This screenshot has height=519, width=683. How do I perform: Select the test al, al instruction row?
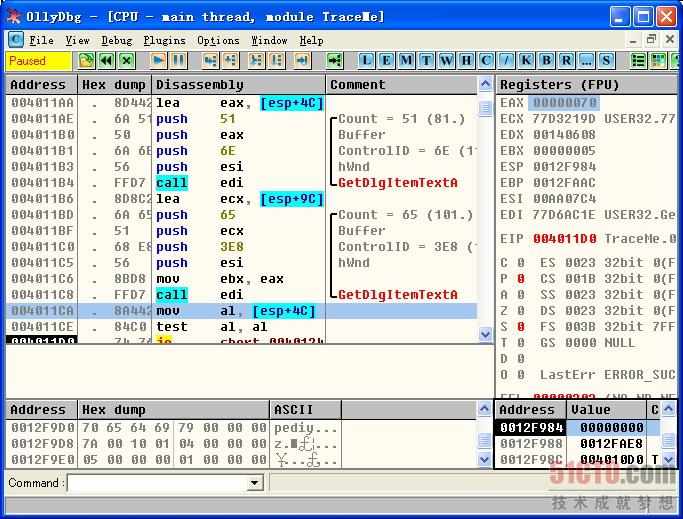click(241, 327)
